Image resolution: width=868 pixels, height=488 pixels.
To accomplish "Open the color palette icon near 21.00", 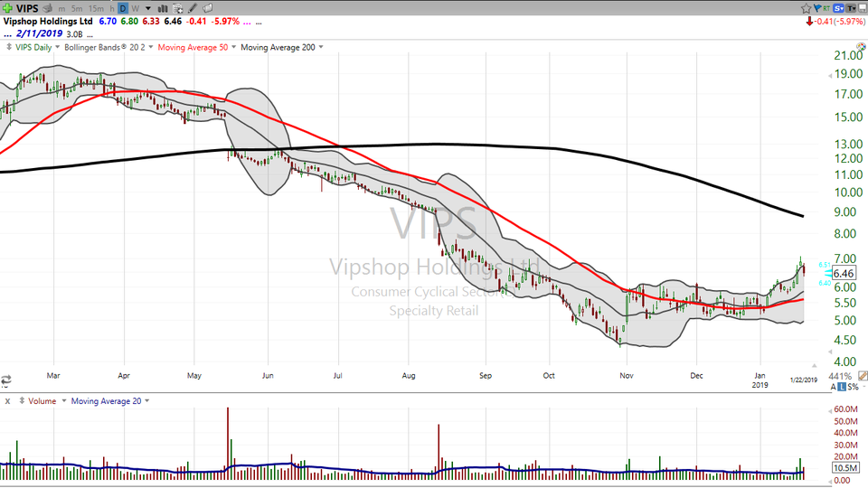I will click(x=861, y=48).
